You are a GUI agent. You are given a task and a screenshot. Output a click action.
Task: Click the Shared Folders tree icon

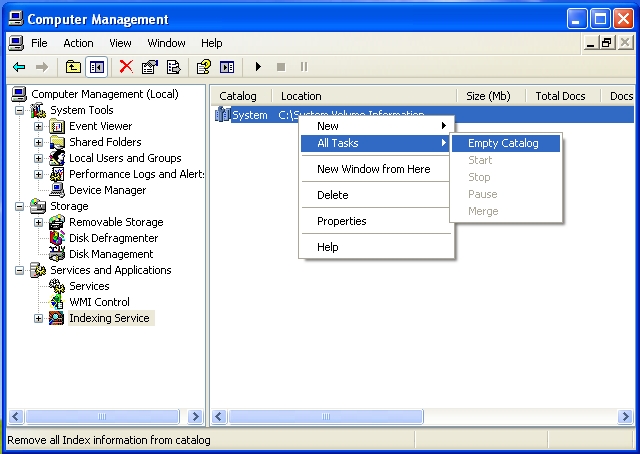coord(57,142)
